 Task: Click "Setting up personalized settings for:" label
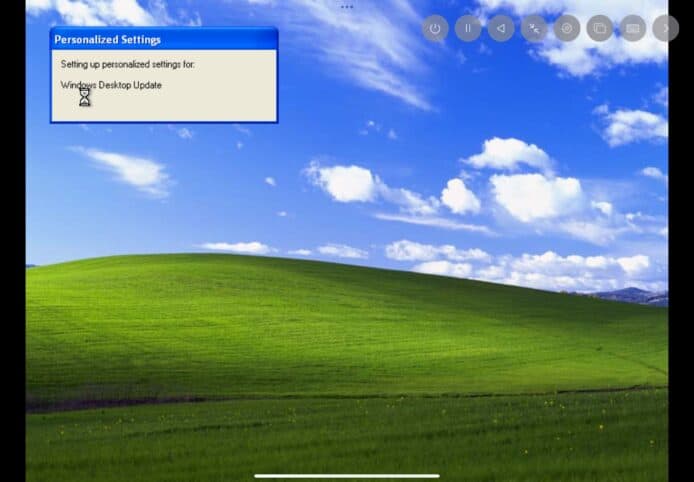(127, 64)
